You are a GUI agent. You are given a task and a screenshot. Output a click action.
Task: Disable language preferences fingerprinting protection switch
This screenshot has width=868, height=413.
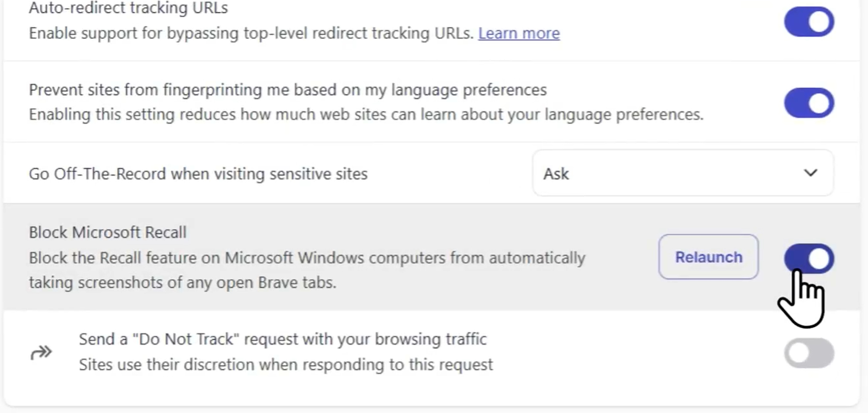(809, 103)
